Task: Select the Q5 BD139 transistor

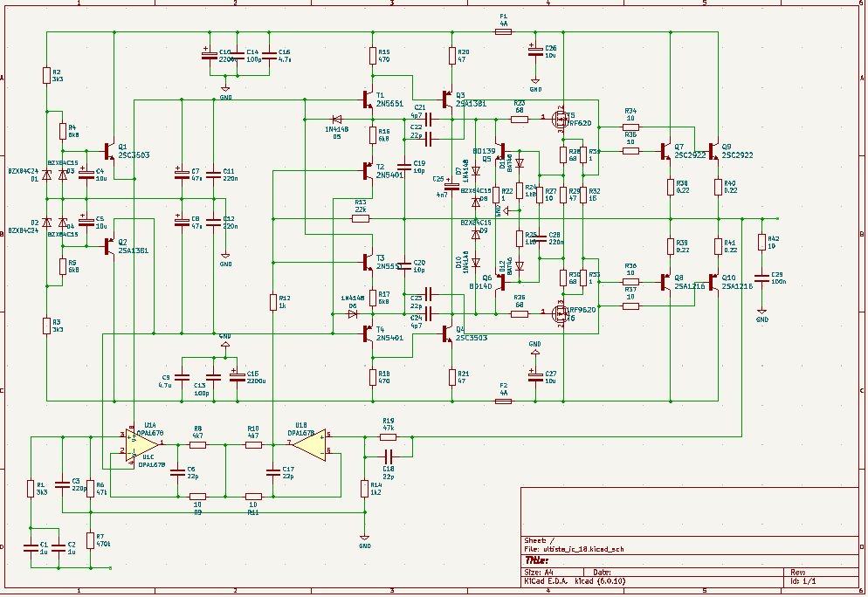Action: pos(500,150)
